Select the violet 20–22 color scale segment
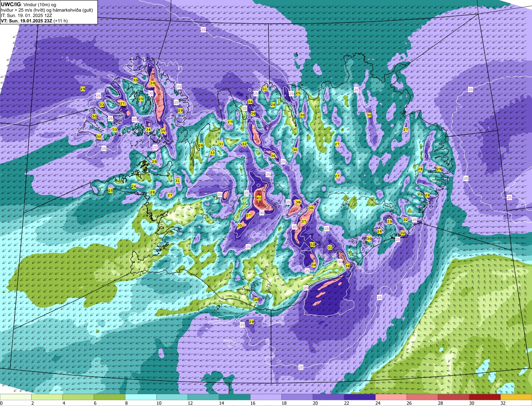 click(x=329, y=397)
